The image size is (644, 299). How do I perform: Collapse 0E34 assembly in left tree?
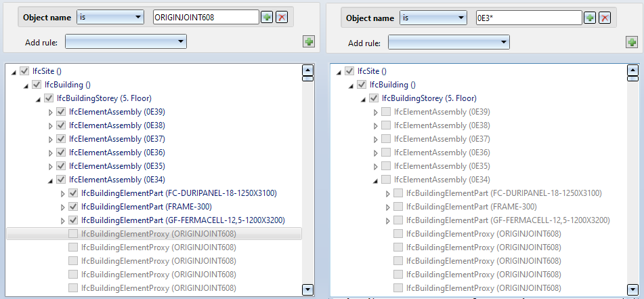point(51,180)
